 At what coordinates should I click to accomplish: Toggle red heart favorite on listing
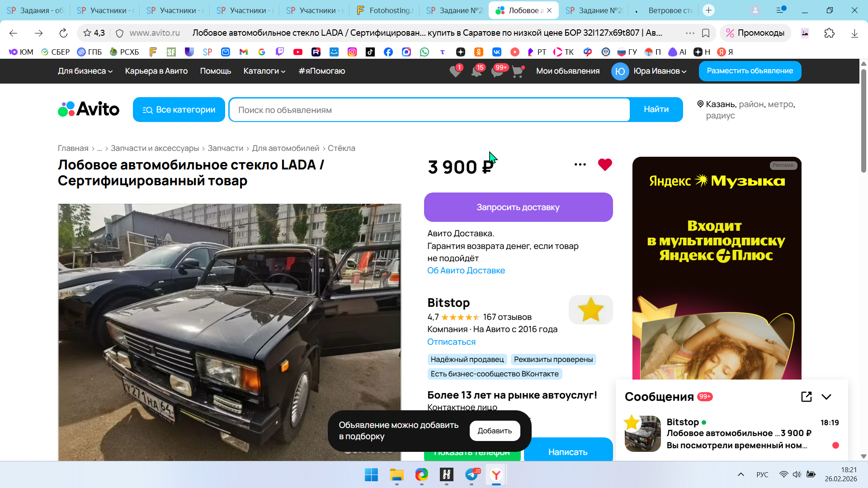pyautogui.click(x=605, y=165)
